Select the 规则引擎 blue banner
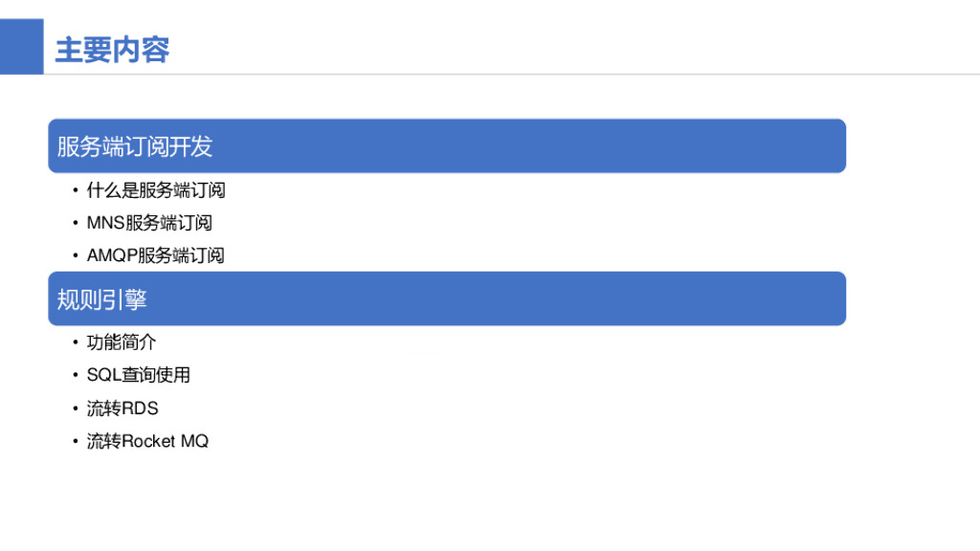 click(447, 299)
